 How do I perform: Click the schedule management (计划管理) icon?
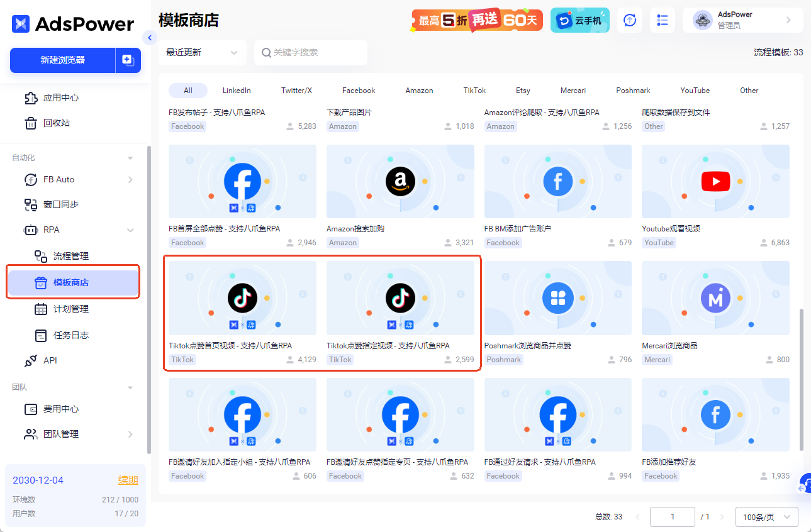pyautogui.click(x=41, y=309)
